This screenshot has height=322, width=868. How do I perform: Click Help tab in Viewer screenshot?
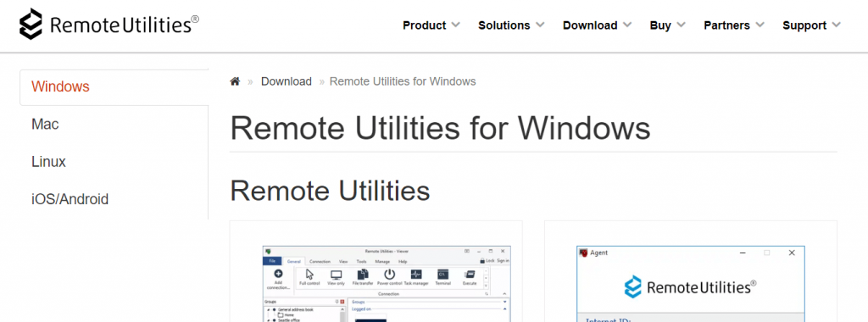coord(403,262)
